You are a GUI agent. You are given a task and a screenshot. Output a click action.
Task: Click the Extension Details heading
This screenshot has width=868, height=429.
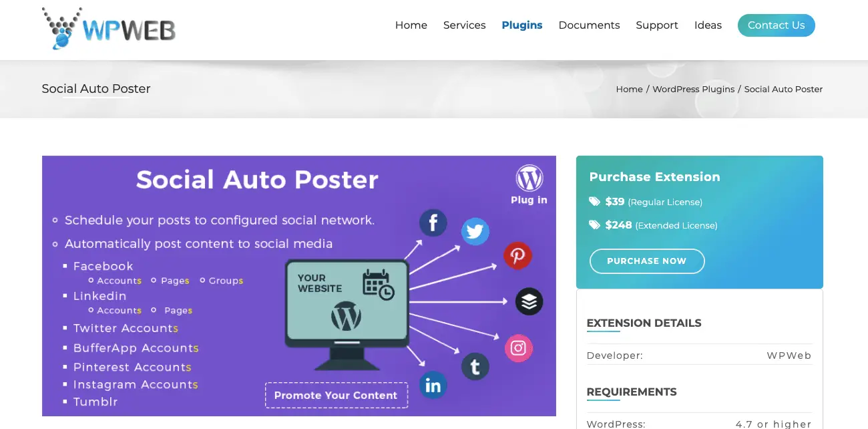coord(644,323)
